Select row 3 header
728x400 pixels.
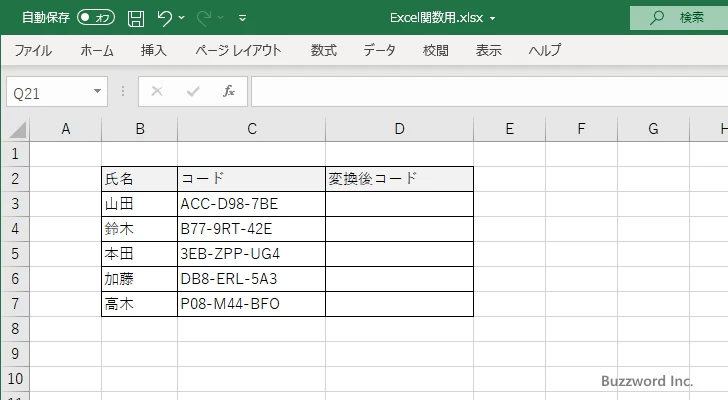coord(15,204)
